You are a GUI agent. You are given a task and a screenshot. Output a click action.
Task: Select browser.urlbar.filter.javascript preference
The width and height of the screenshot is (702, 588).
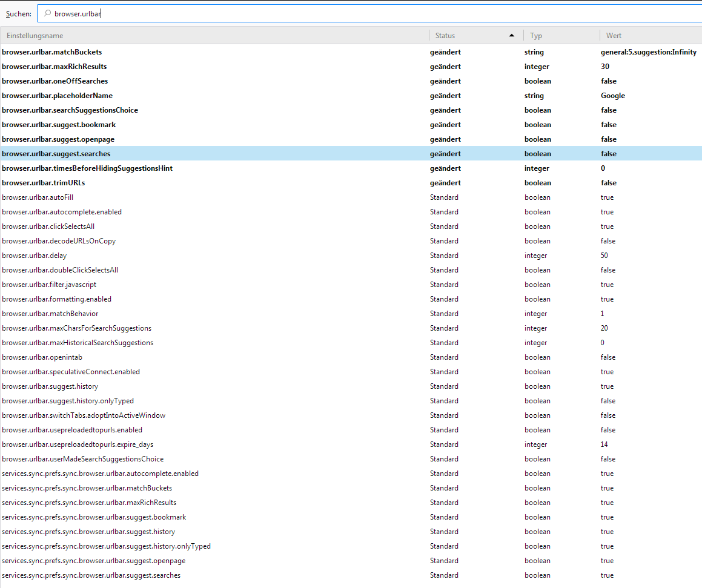tap(351, 285)
